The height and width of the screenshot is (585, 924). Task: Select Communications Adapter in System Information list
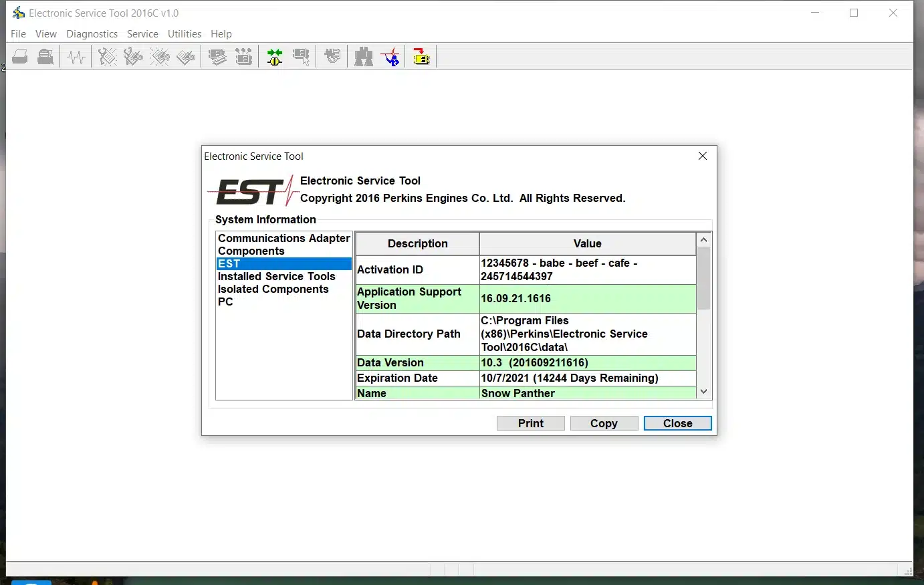pyautogui.click(x=283, y=238)
